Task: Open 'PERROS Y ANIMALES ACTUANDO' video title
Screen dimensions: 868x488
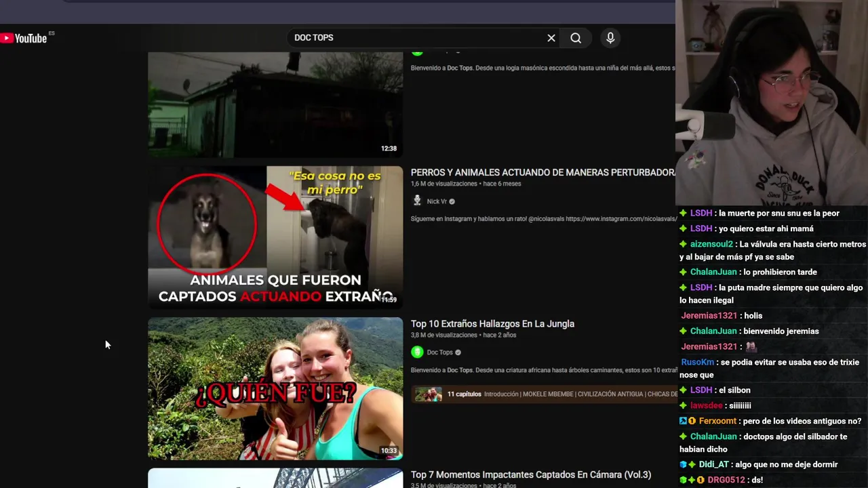Action: [x=542, y=173]
